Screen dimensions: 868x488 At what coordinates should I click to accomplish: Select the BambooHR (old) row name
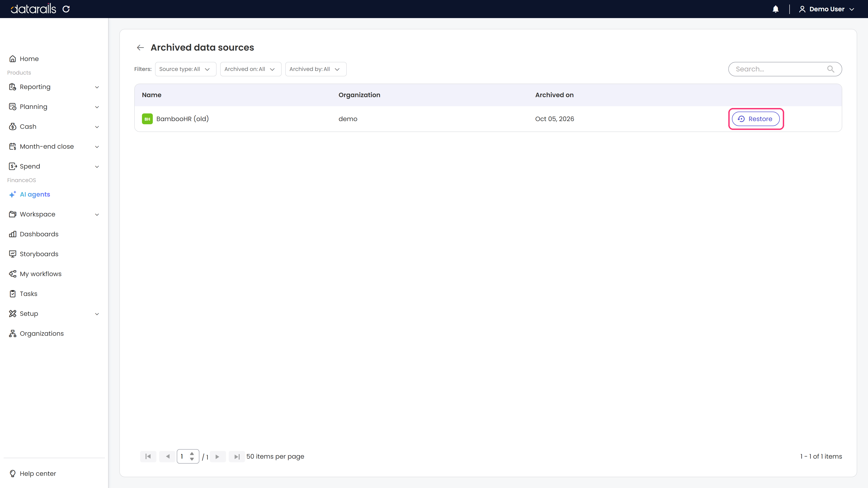183,119
